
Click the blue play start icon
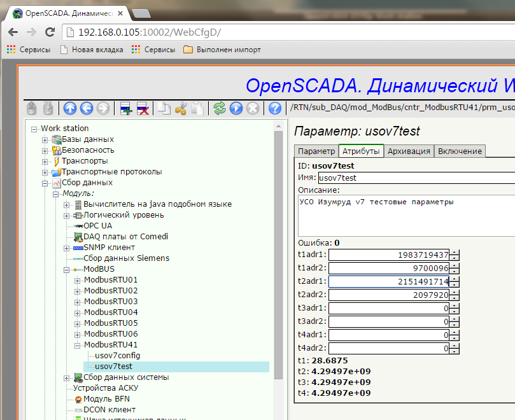coord(236,108)
